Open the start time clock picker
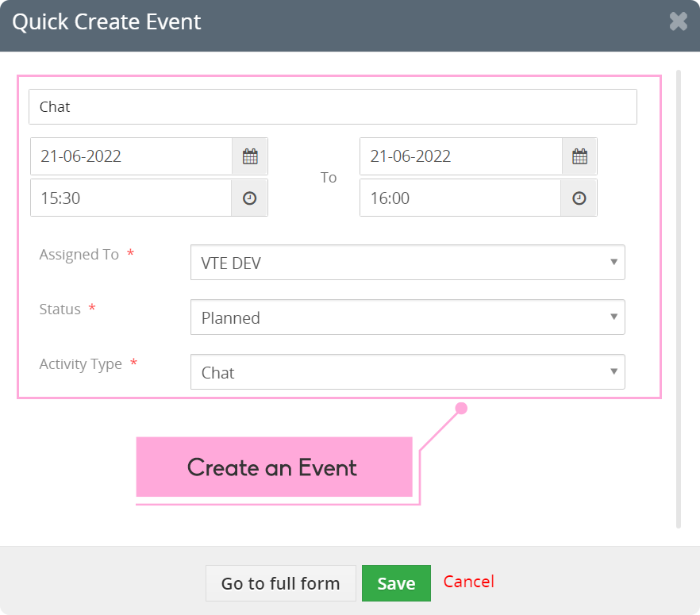This screenshot has height=615, width=700. (249, 198)
